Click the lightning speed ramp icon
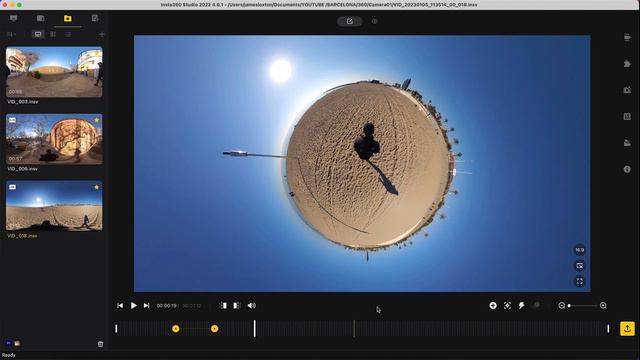Image resolution: width=640 pixels, height=360 pixels. click(x=522, y=305)
